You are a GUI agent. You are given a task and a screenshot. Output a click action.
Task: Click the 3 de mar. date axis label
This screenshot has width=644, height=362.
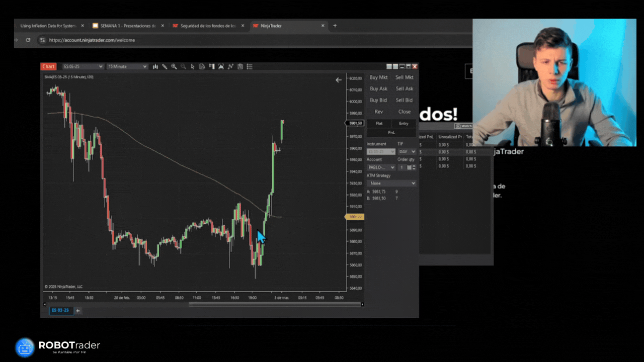click(281, 298)
